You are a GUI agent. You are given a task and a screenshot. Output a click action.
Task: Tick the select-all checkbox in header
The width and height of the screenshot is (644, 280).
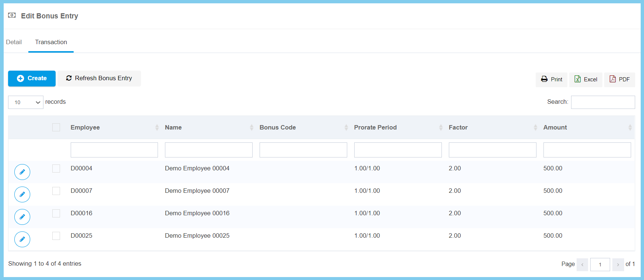[56, 127]
